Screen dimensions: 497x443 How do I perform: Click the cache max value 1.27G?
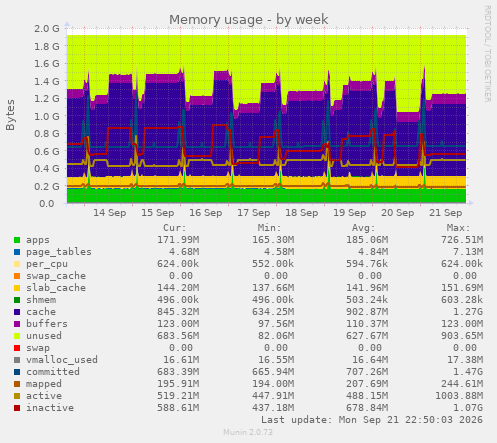click(468, 312)
